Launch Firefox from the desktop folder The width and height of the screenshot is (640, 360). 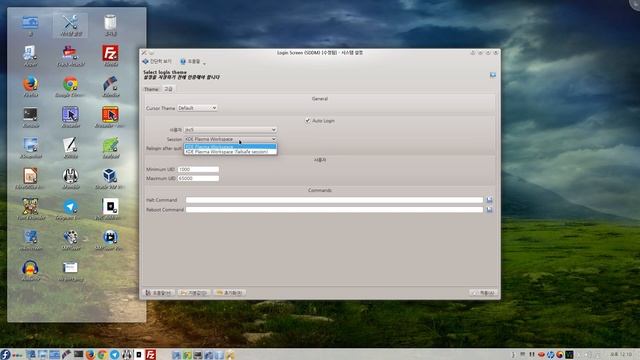click(x=30, y=86)
